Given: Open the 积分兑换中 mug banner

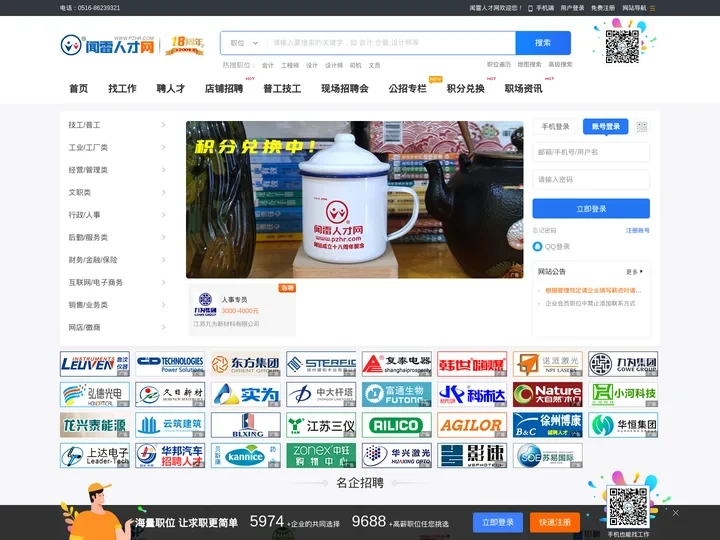Looking at the screenshot, I should [x=354, y=200].
